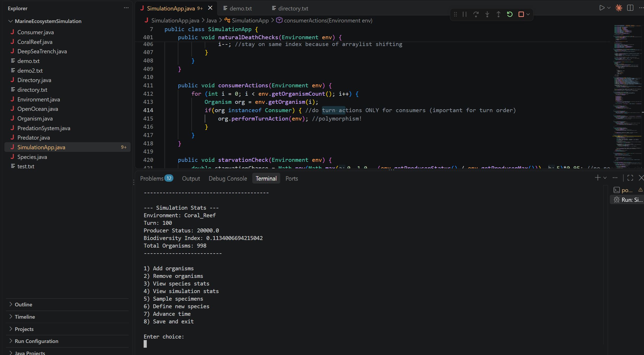Restart the debugger with green arrow
The image size is (644, 355).
510,14
